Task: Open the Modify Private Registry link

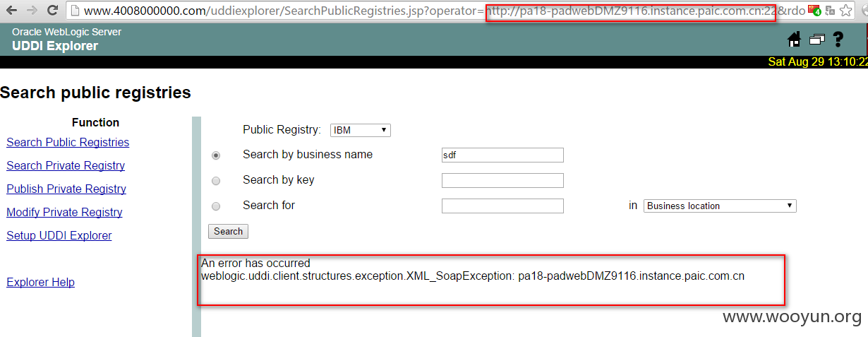Action: [64, 212]
